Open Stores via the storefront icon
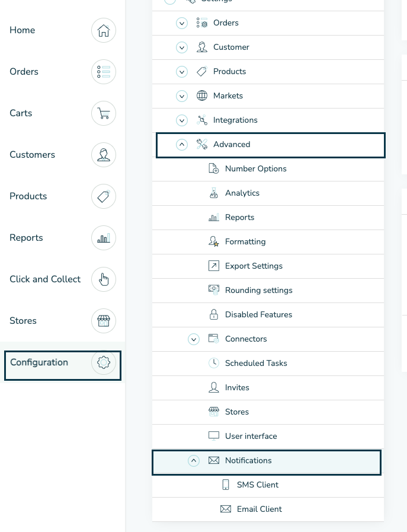The image size is (407, 532). [104, 321]
